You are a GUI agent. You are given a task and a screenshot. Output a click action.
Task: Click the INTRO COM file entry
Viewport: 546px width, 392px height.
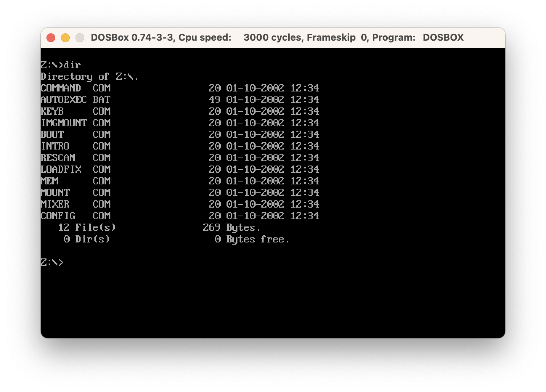point(180,146)
